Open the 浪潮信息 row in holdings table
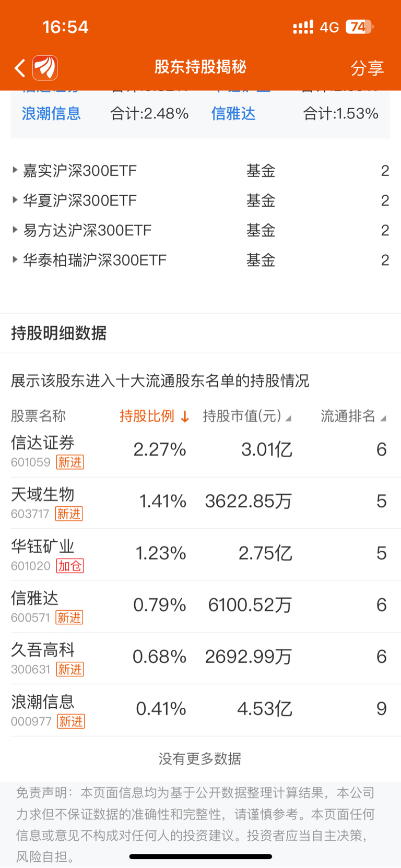The height and width of the screenshot is (868, 401). (x=200, y=710)
